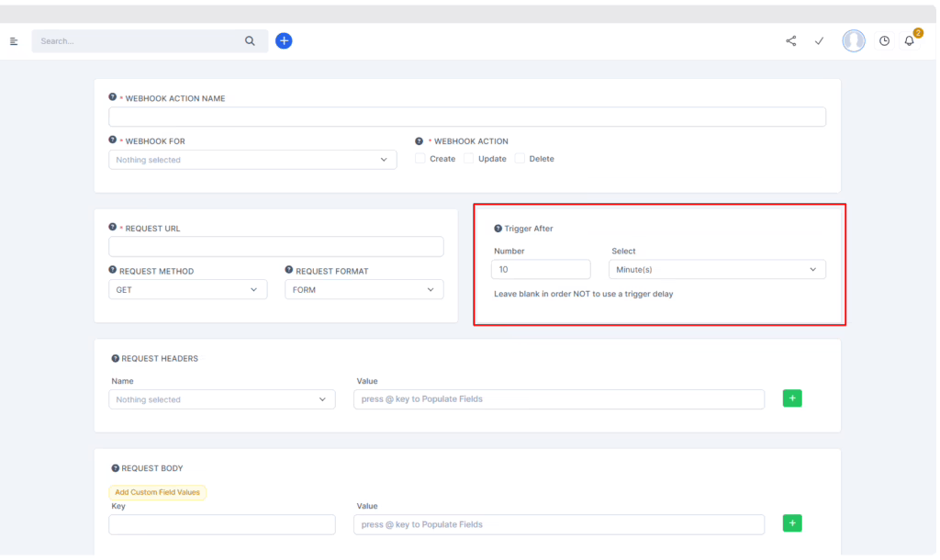Screen dimensions: 940x560
Task: Click the Webhook Action Name input field
Action: click(x=466, y=118)
